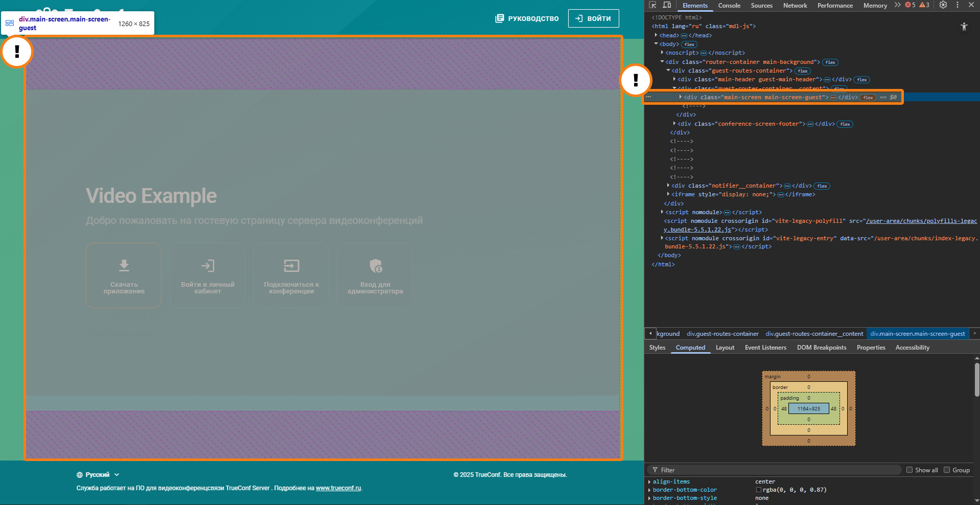Activate the inspect element picker icon
The height and width of the screenshot is (505, 980).
tap(652, 5)
